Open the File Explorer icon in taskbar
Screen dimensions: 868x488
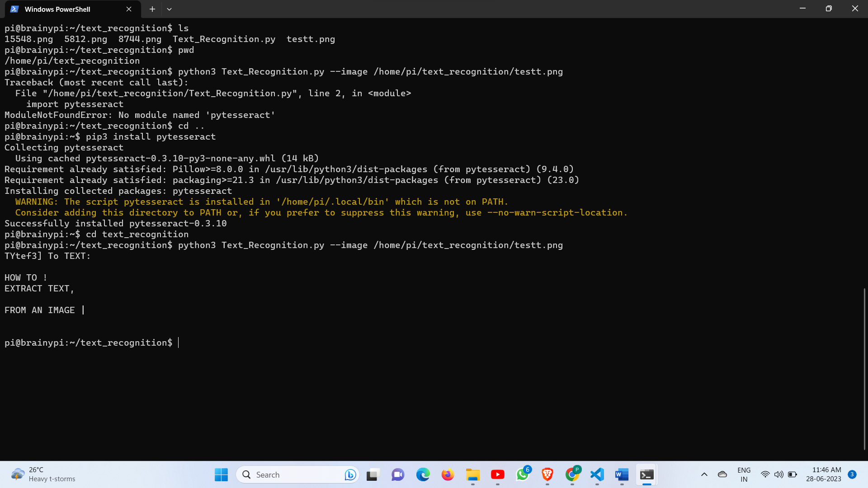coord(473,475)
